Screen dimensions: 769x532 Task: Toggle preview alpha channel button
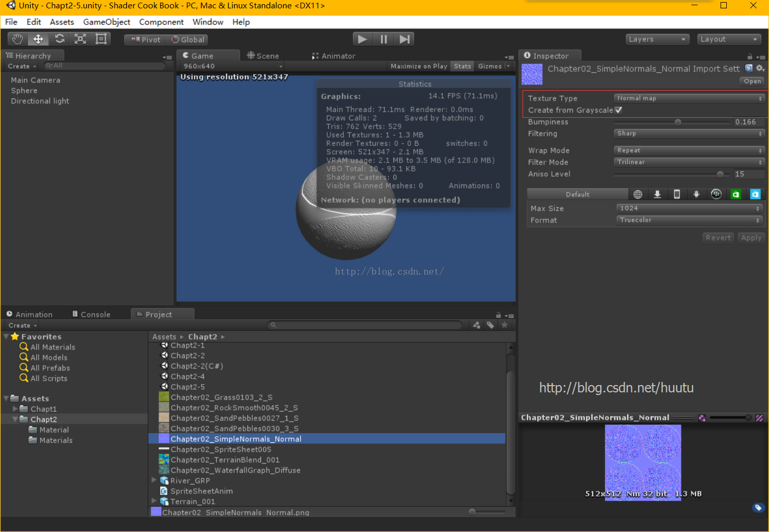pyautogui.click(x=702, y=418)
